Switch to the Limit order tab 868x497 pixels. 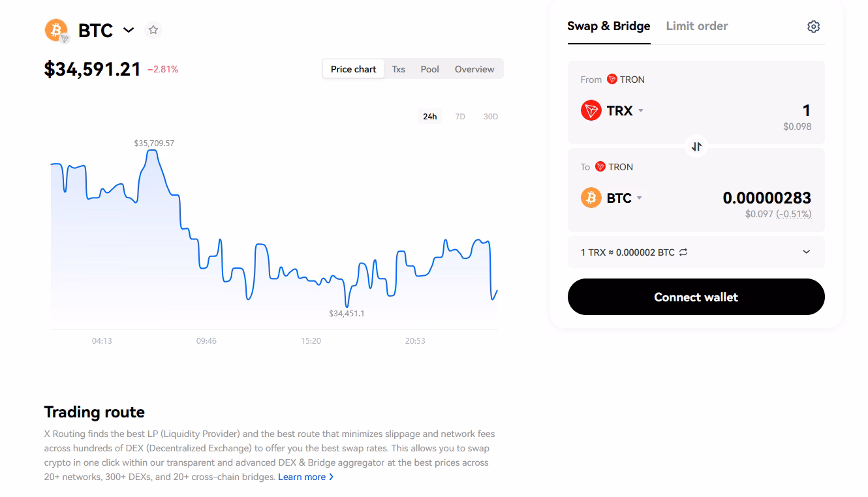pos(696,25)
